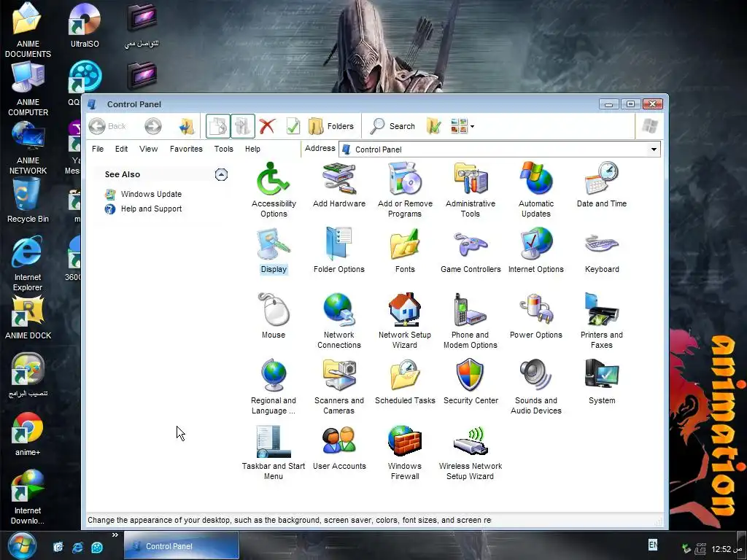This screenshot has height=560, width=747.
Task: Select the UltraISO desktop shortcut
Action: point(85,26)
